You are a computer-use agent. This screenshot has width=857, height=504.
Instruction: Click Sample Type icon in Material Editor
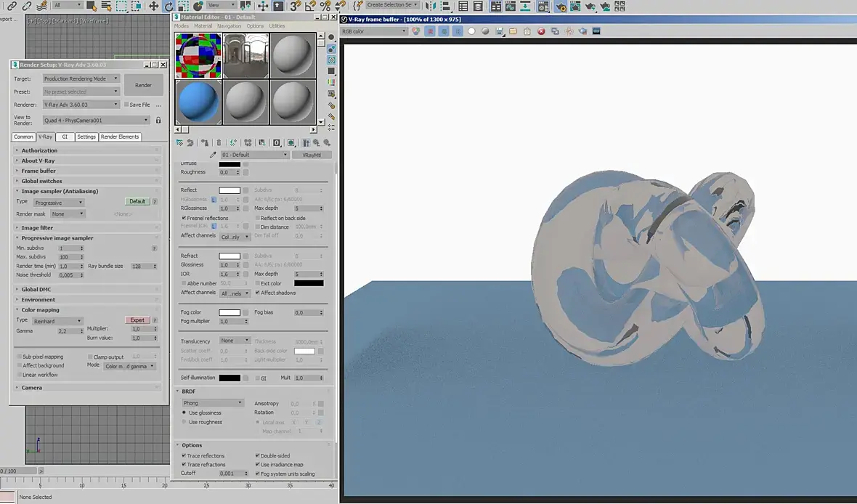point(331,37)
